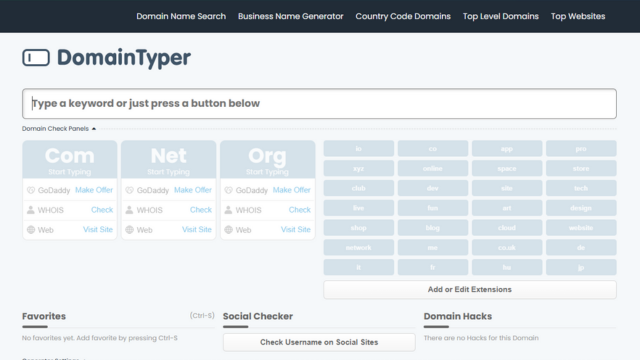The image size is (640, 360).
Task: Click WHOIS Check link in Com panel
Action: [102, 210]
